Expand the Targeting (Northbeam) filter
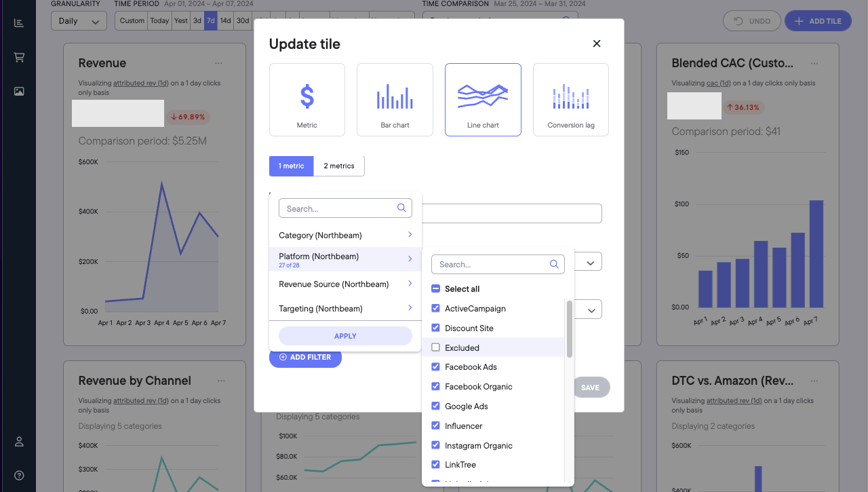 coord(345,308)
